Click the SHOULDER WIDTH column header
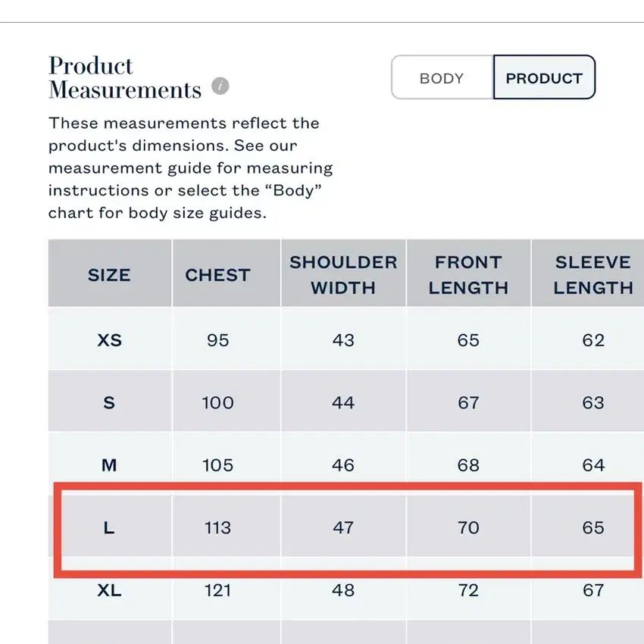644x644 pixels. (x=343, y=274)
